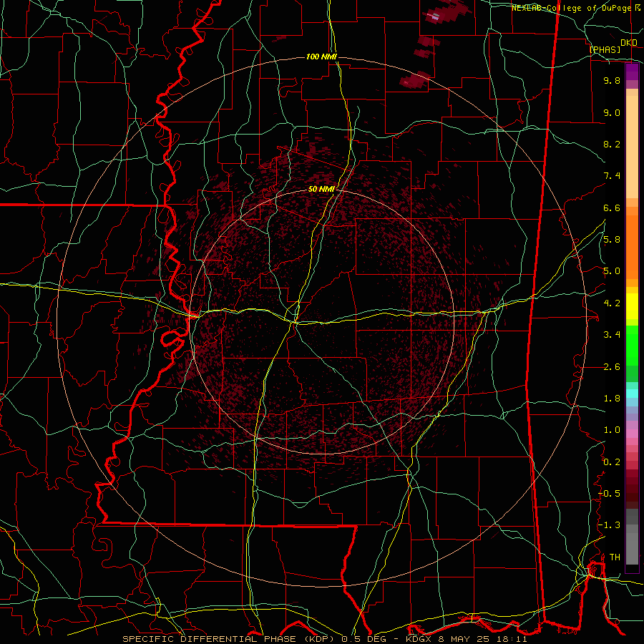Click the [PHAS] label above the color bar
644x644 pixels.
605,50
